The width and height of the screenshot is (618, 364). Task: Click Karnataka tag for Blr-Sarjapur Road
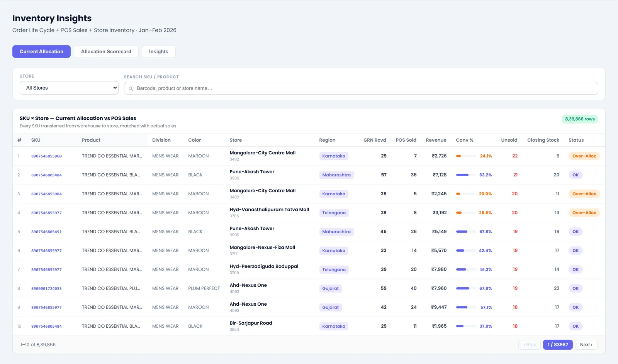click(x=334, y=326)
